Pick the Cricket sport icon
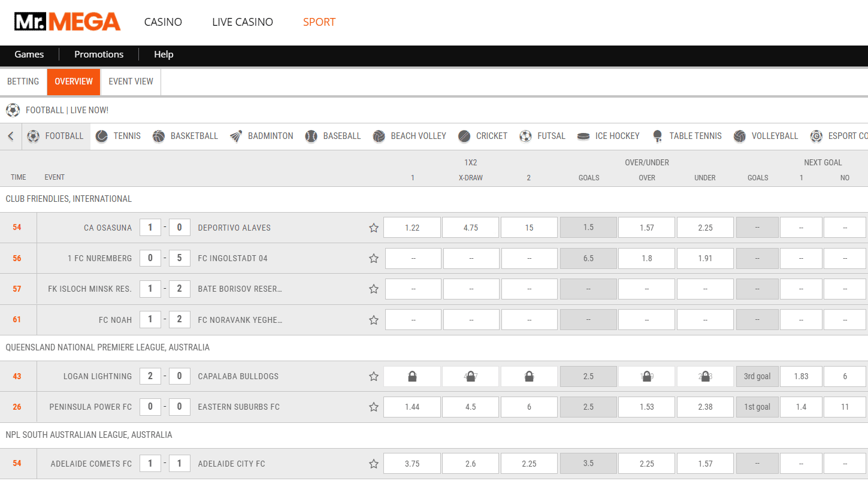The image size is (868, 481). [x=464, y=136]
